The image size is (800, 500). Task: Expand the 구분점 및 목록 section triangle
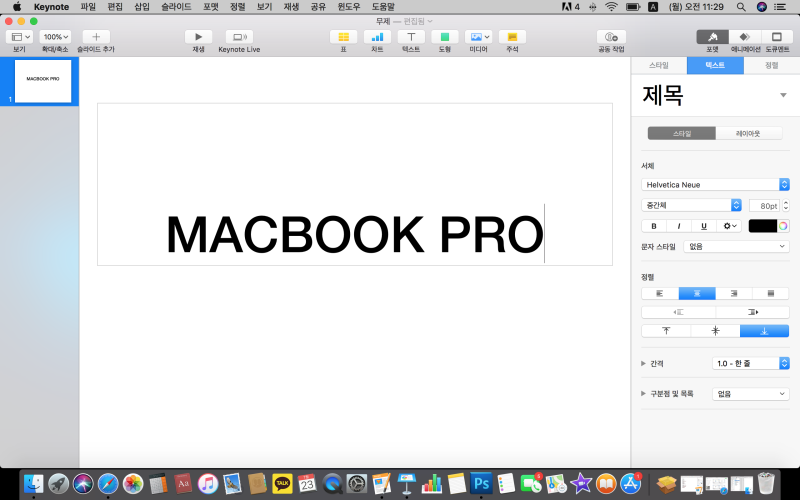click(643, 393)
